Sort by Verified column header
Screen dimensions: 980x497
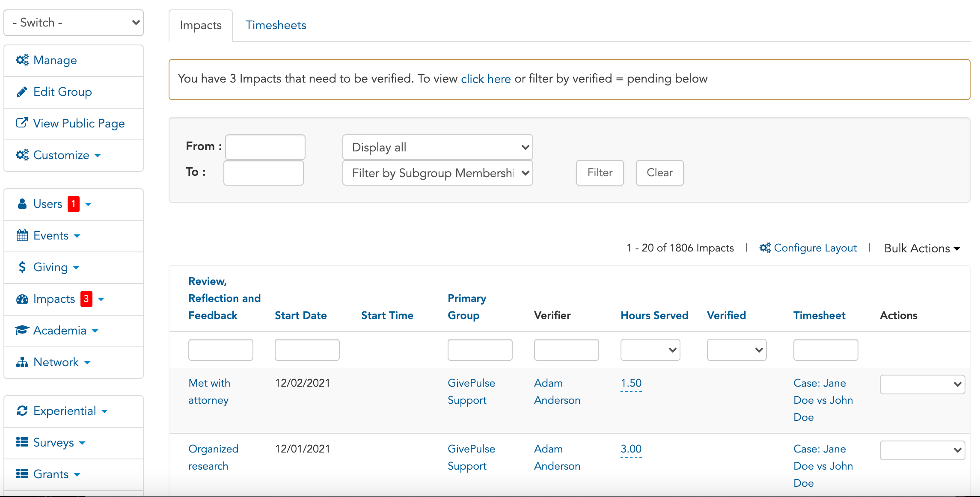coord(726,316)
